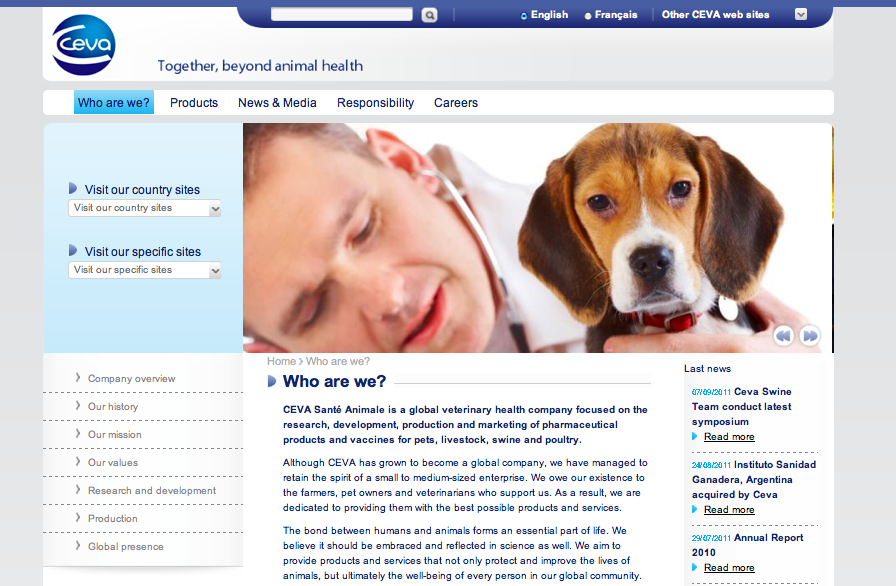Click the search text field
Viewport: 896px width, 586px height.
click(341, 14)
